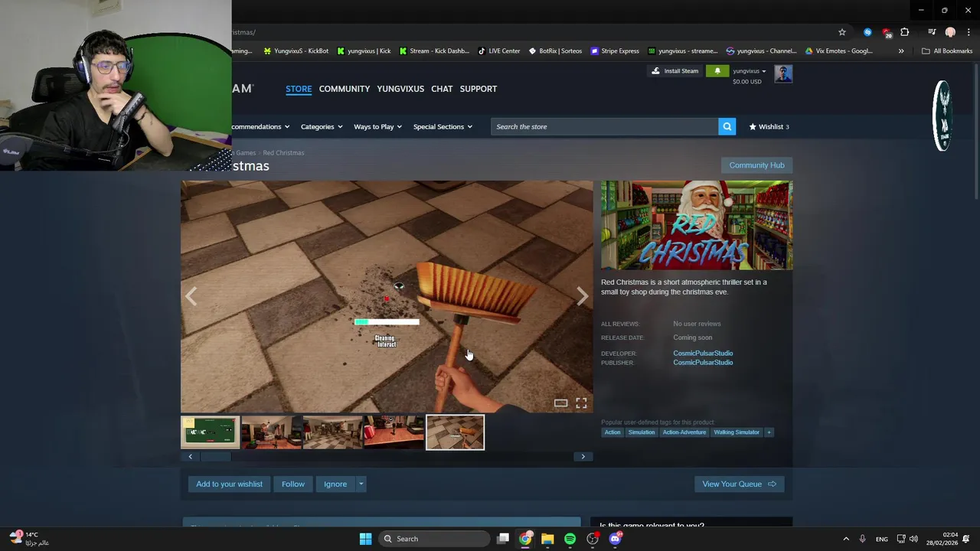Open Spotify from the Windows taskbar
This screenshot has width=980, height=551.
coord(570,539)
